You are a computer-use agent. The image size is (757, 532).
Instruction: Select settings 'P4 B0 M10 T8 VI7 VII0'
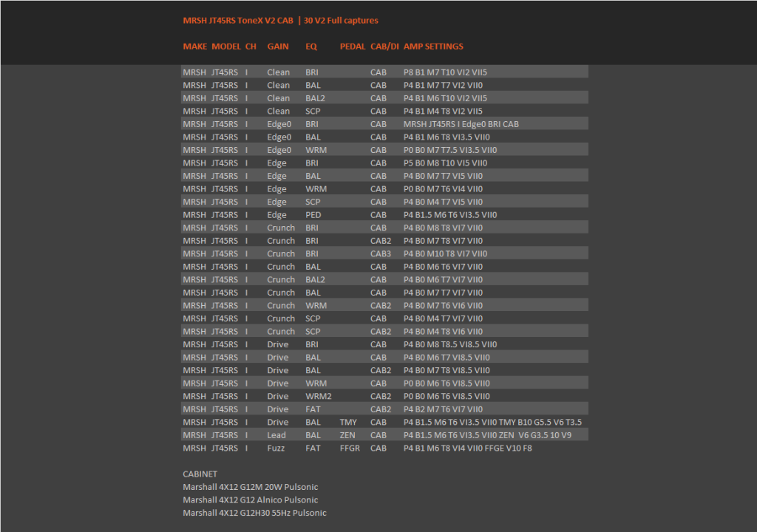445,254
